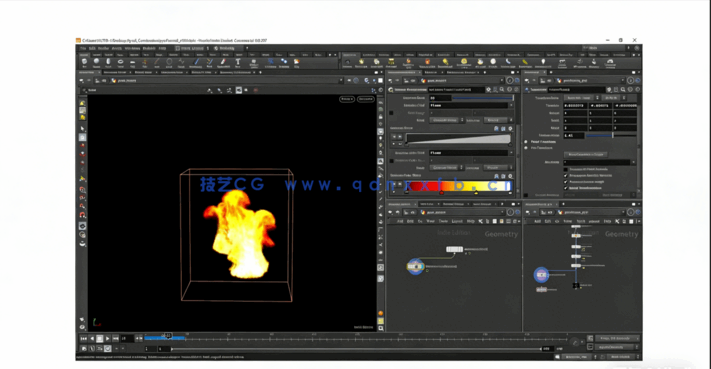Click the jump to first frame button

83,339
